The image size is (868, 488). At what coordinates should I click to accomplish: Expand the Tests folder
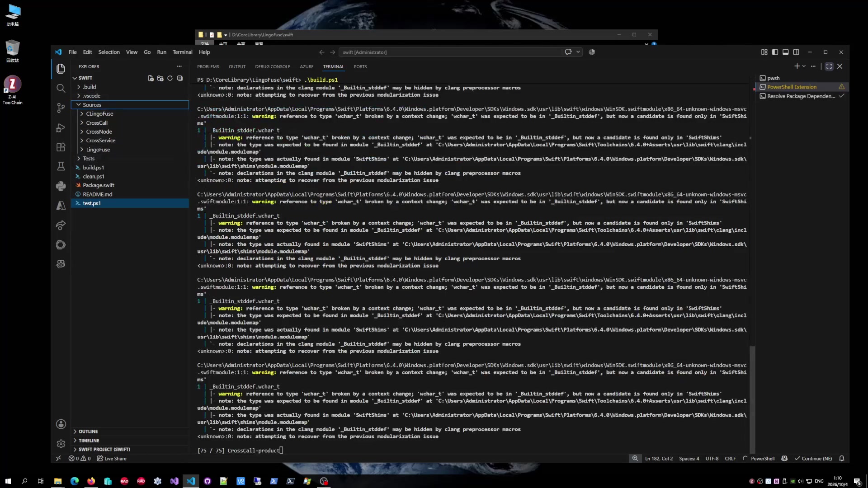pos(130,159)
